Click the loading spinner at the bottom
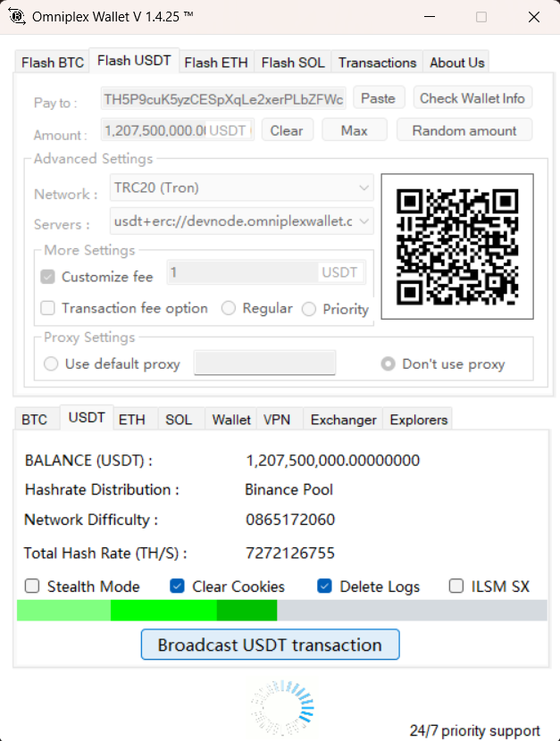 [280, 707]
